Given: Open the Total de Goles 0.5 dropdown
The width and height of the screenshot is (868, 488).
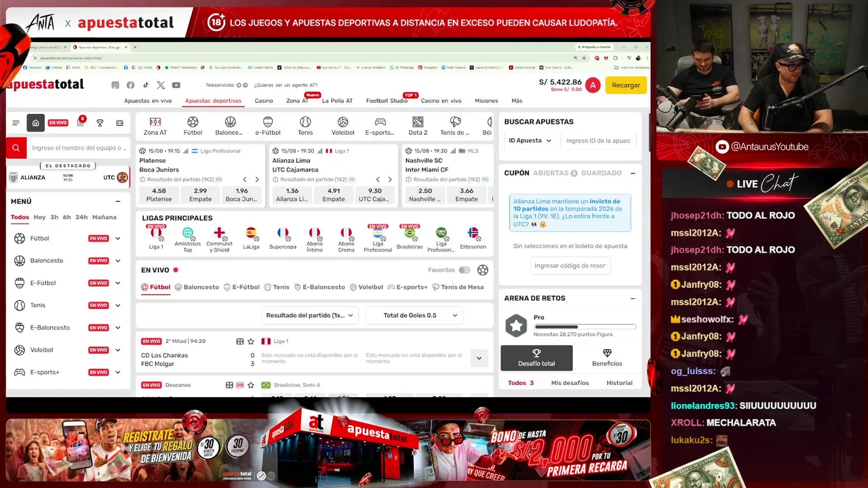Looking at the screenshot, I should click(414, 315).
